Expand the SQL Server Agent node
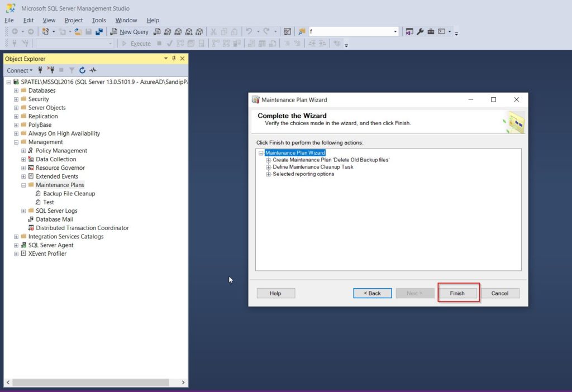The width and height of the screenshot is (572, 392). pos(16,245)
